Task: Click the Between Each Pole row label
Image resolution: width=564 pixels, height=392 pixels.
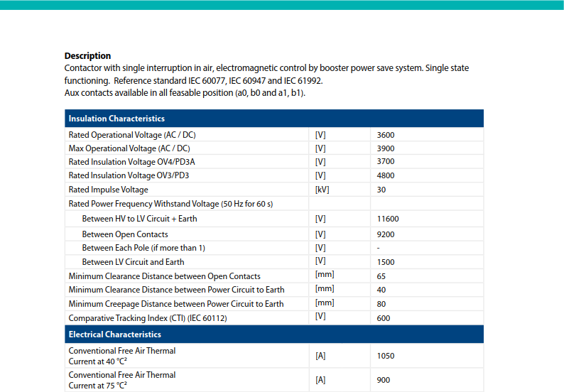Action: (x=143, y=248)
